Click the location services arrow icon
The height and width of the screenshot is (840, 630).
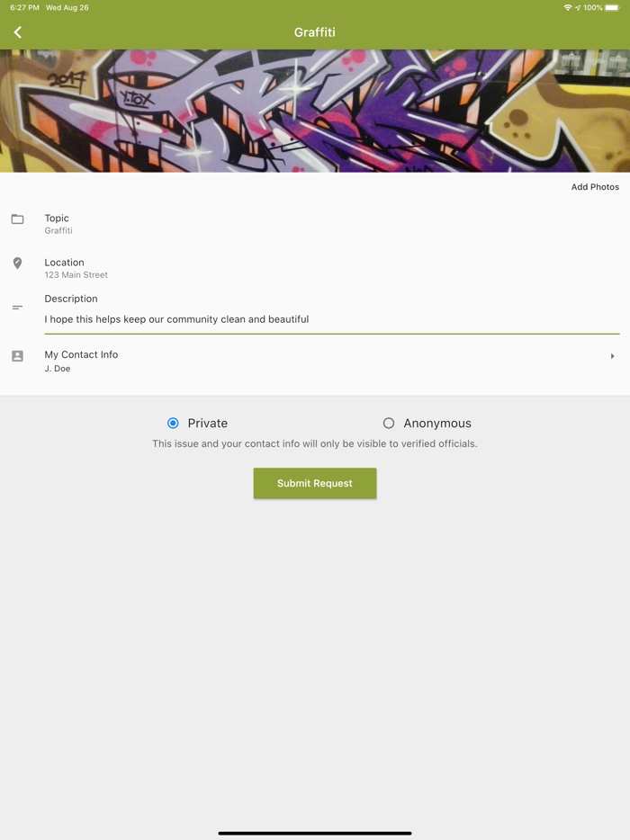578,7
